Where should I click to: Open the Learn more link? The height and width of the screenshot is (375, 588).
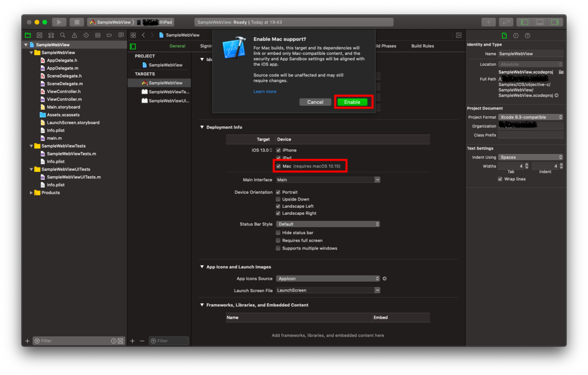click(265, 92)
